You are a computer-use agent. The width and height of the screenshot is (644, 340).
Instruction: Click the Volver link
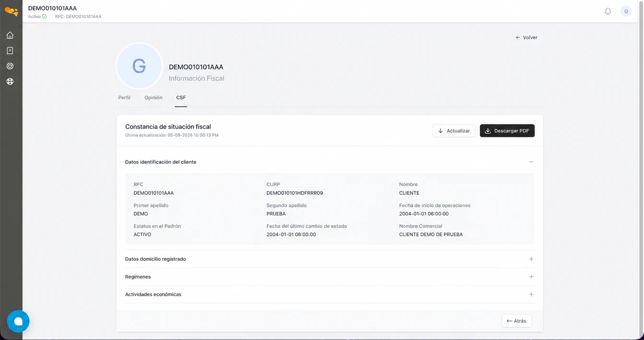point(527,37)
